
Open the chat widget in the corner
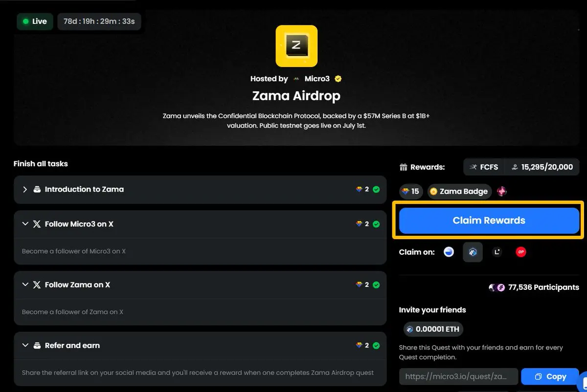[582, 382]
